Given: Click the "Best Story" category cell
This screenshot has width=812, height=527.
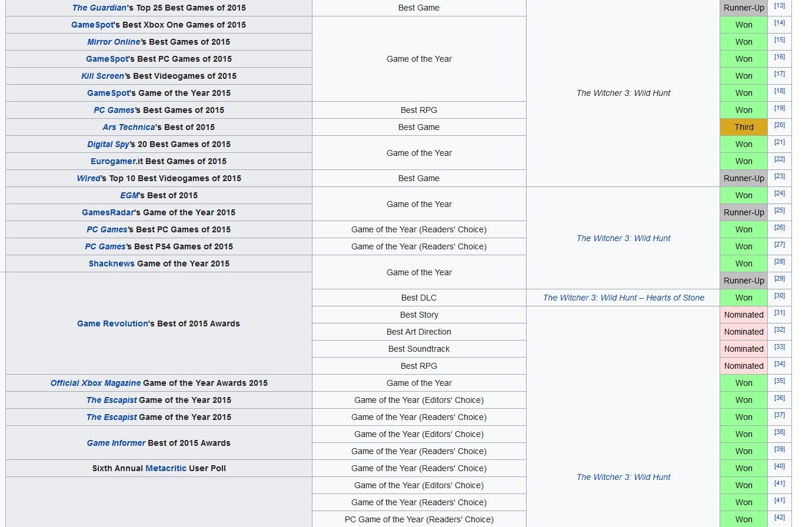Looking at the screenshot, I should point(419,315).
